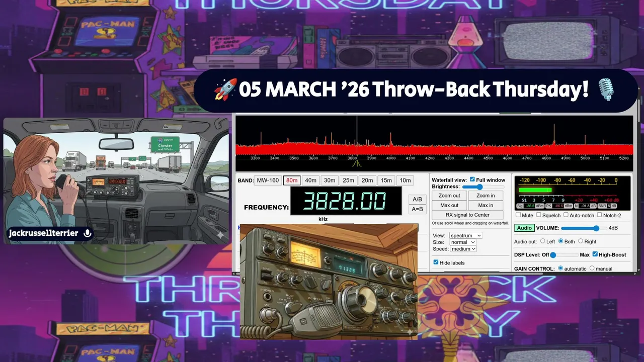Enable the Squelch checkbox
Image resolution: width=644 pixels, height=362 pixels.
pos(539,215)
